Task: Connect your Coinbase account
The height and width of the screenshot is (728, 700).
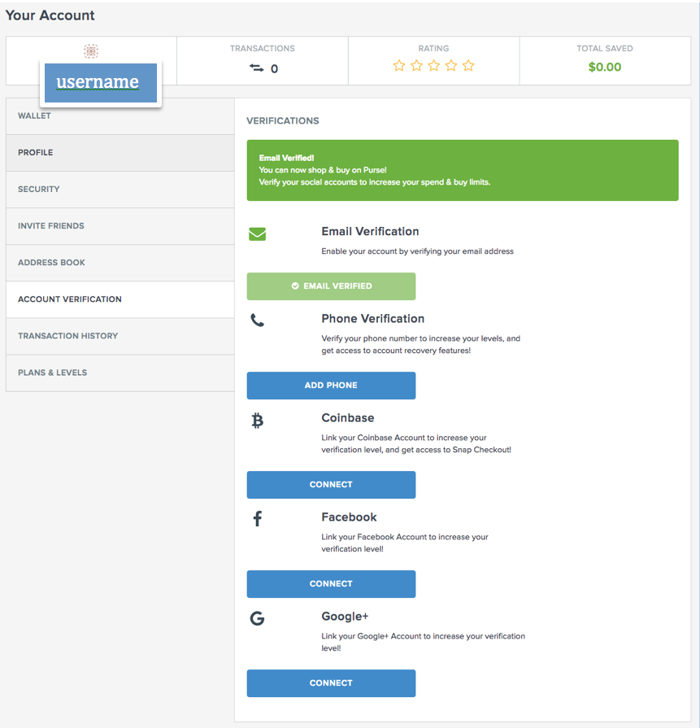Action: click(x=331, y=485)
